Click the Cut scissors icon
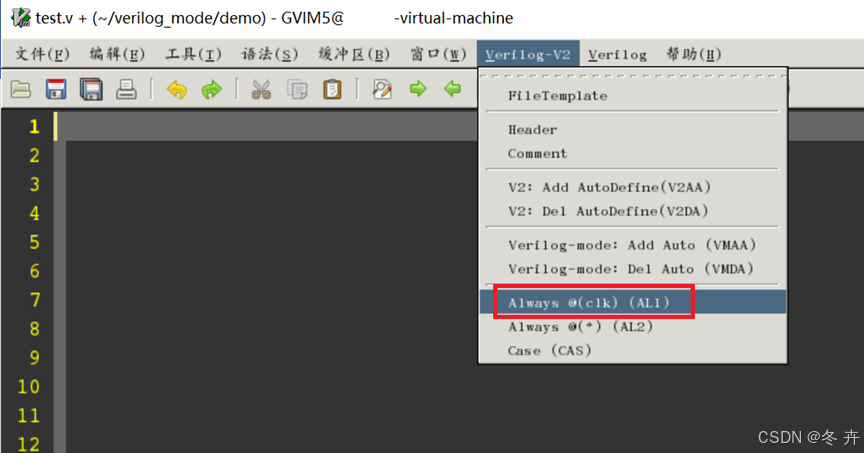864x453 pixels. coord(261,89)
